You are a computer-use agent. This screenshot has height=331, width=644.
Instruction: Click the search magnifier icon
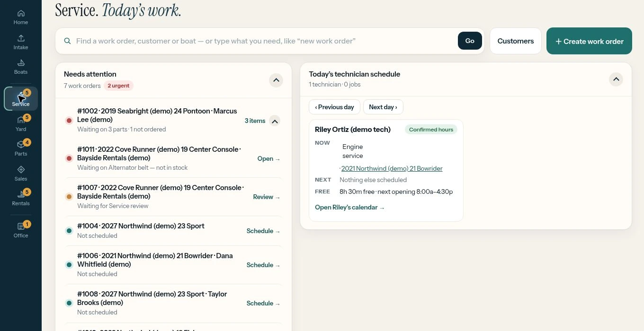68,41
